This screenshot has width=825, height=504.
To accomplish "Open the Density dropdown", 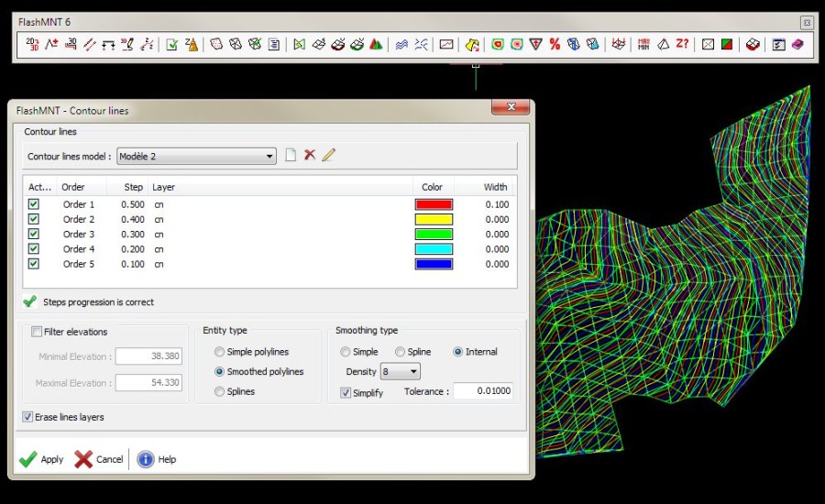I will (x=401, y=371).
